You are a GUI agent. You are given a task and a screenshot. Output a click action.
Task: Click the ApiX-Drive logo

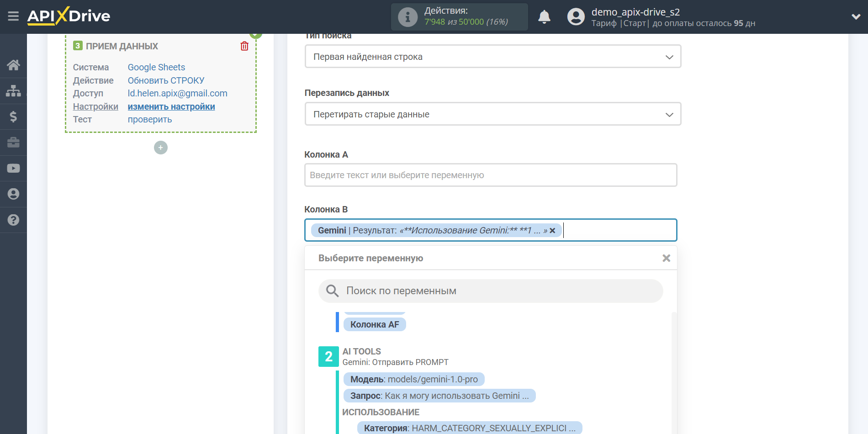click(x=69, y=16)
